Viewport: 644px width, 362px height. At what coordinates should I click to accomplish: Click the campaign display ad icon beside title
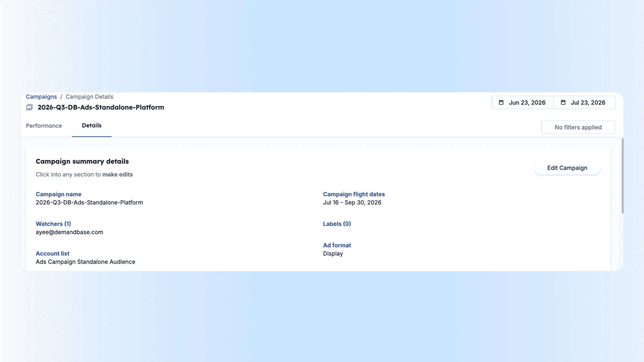point(30,107)
